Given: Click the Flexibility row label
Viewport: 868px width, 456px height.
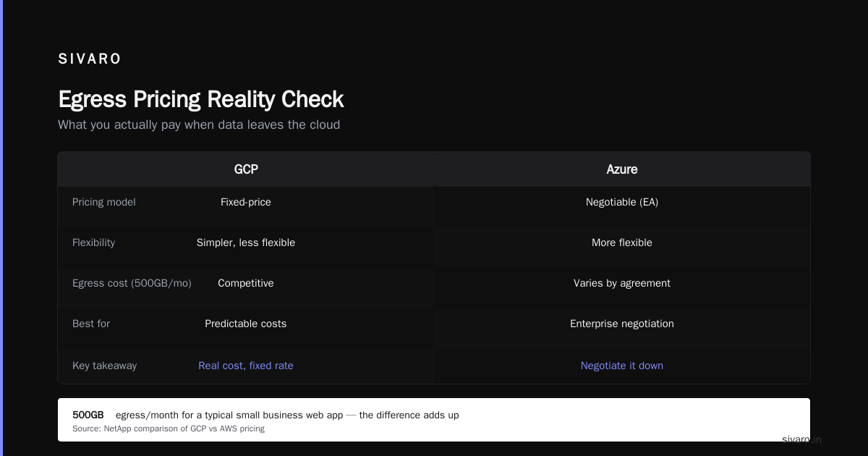Looking at the screenshot, I should click(94, 242).
